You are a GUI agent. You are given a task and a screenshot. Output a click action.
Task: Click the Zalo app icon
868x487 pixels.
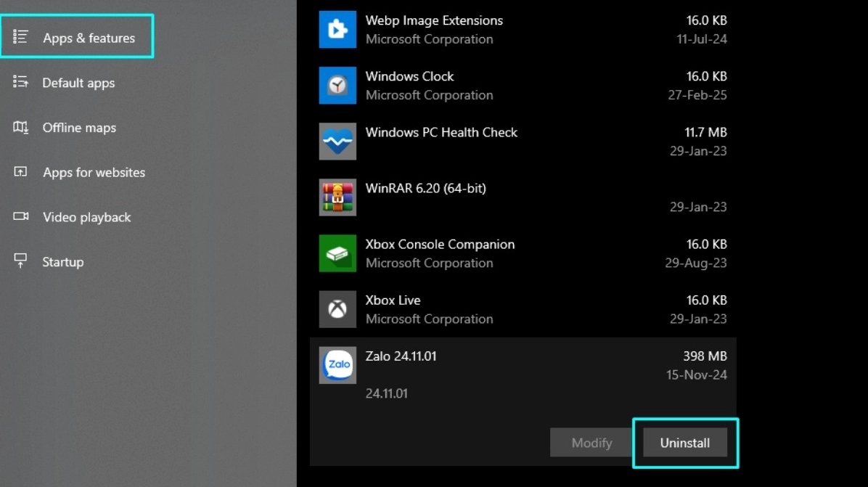(337, 365)
